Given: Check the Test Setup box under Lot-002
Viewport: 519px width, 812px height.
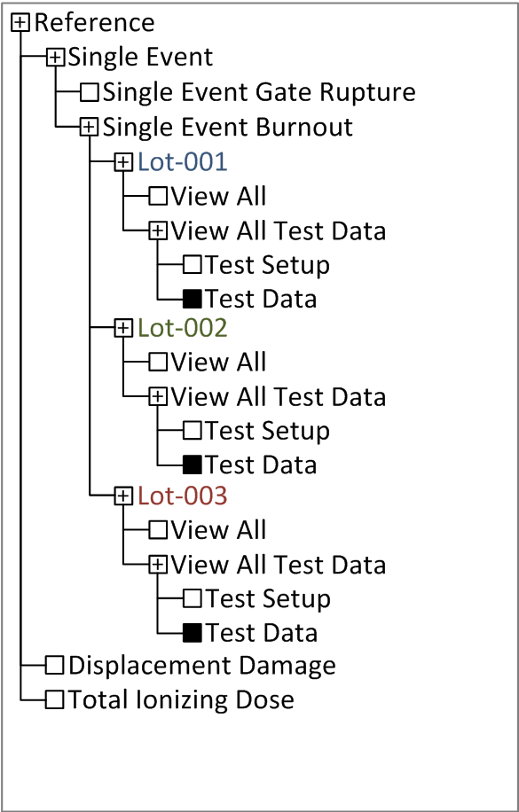Looking at the screenshot, I should click(193, 430).
